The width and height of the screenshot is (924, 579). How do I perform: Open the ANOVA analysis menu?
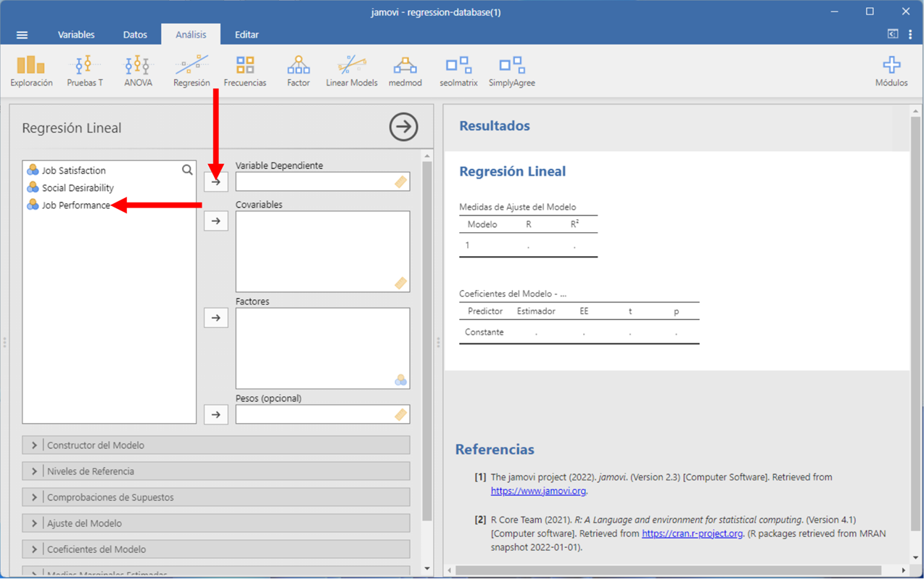(x=138, y=71)
